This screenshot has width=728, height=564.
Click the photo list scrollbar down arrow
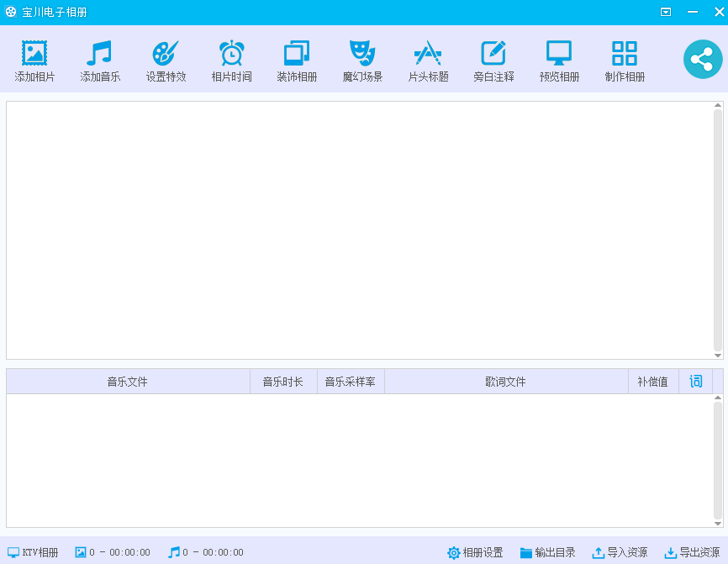[718, 356]
